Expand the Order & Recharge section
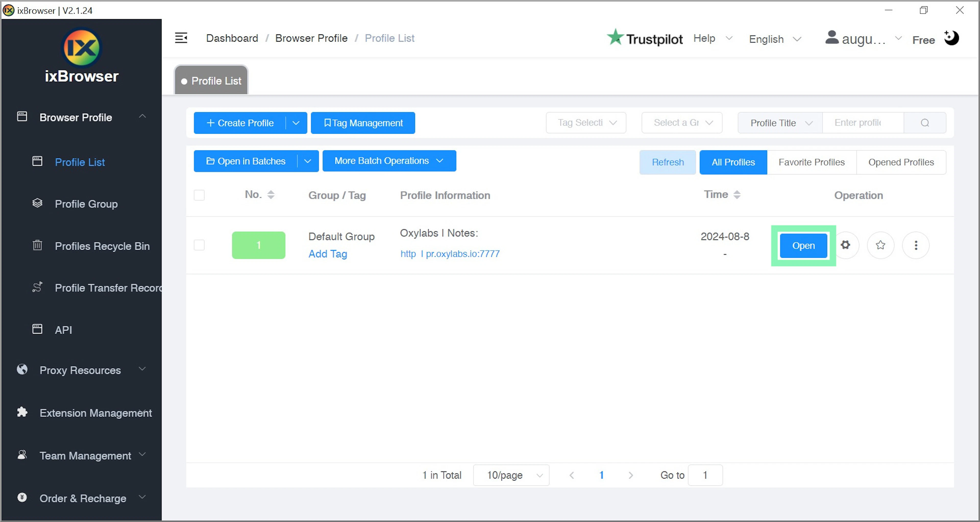The image size is (980, 522). (142, 497)
